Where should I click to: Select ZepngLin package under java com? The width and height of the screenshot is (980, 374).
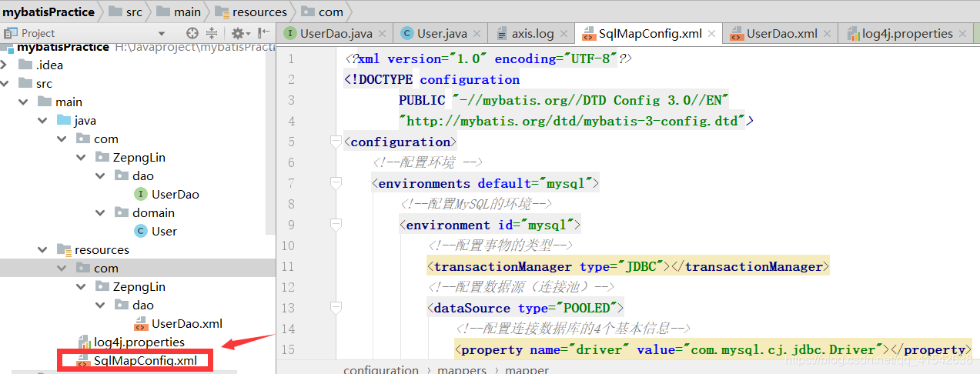139,157
